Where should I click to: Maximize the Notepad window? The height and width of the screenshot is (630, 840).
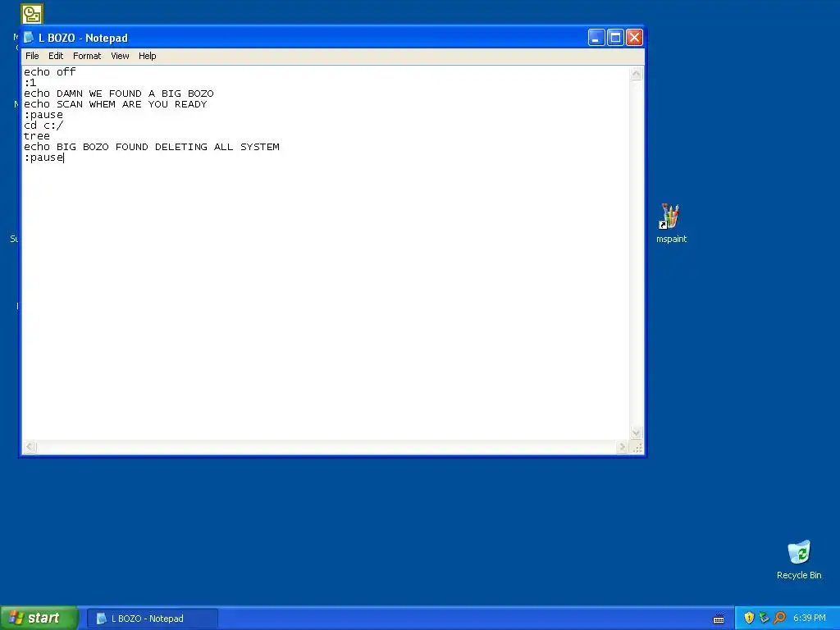[x=615, y=38]
